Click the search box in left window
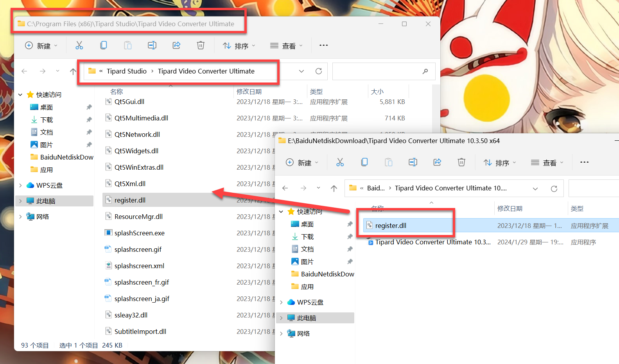Viewport: 619px width, 364px height. pos(377,71)
